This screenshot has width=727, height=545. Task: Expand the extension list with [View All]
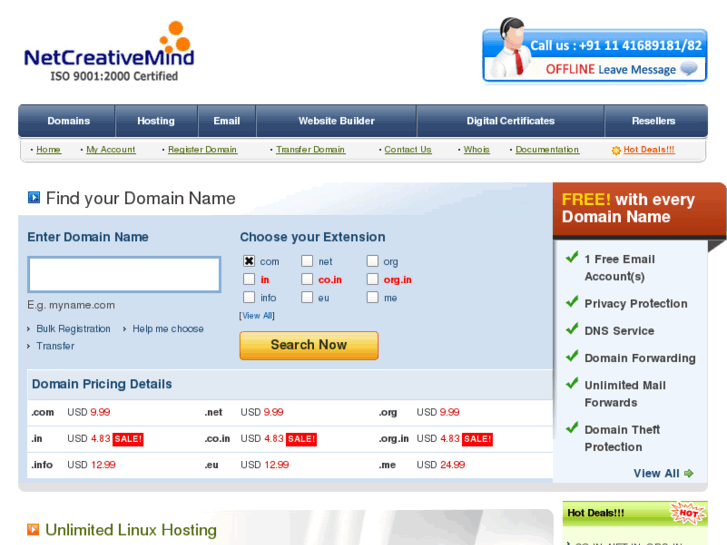257,316
